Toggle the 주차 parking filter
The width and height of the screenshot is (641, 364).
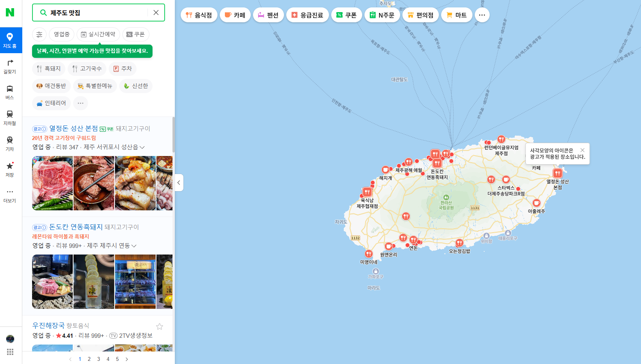[x=122, y=69]
